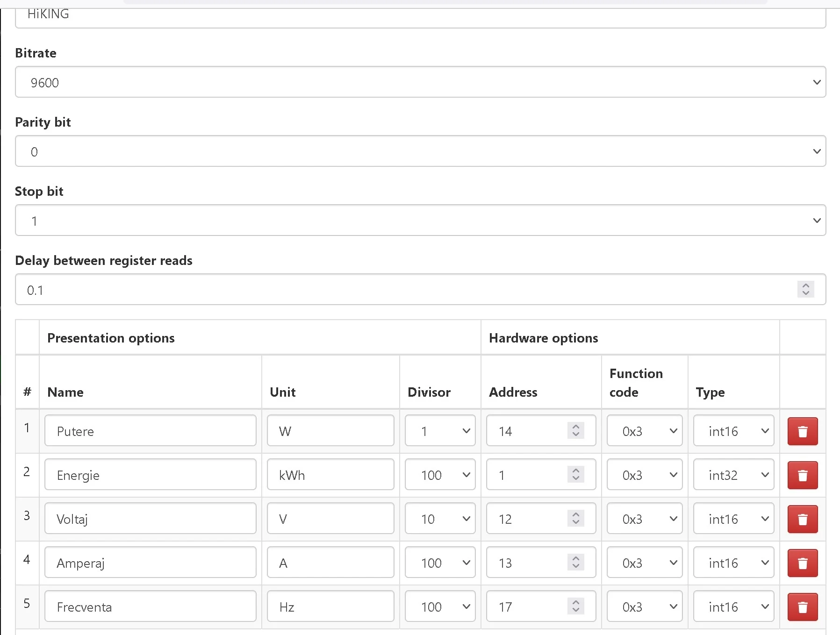The height and width of the screenshot is (635, 840).
Task: Expand the Parity bit selector
Action: pyautogui.click(x=420, y=151)
